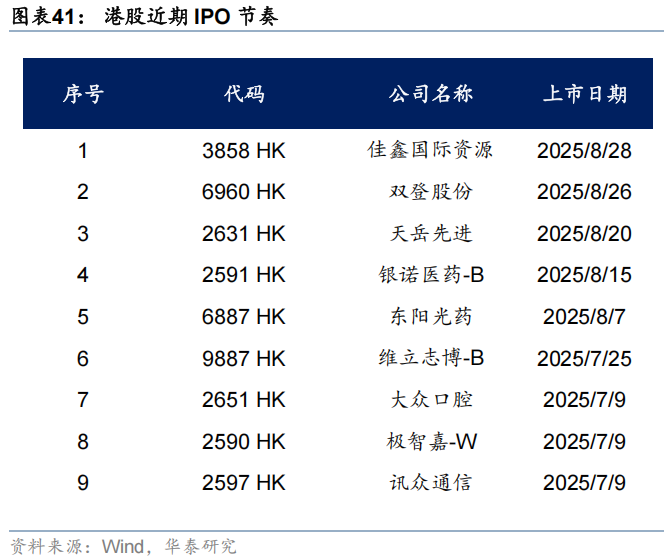
Task: Click the 2025/7/9 date for 大众口腔
Action: pos(584,400)
